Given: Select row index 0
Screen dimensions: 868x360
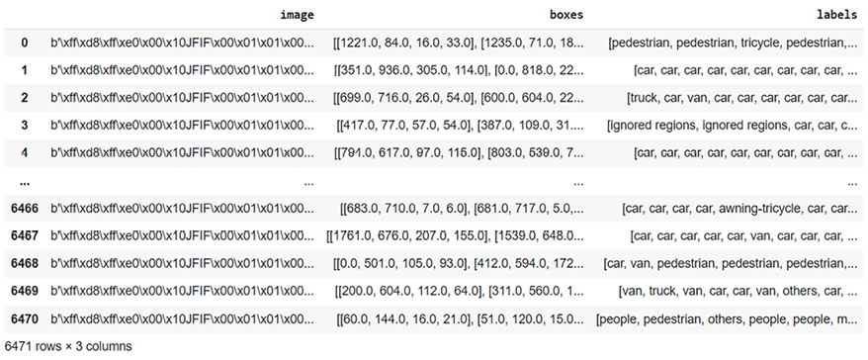Looking at the screenshot, I should click(x=25, y=43).
